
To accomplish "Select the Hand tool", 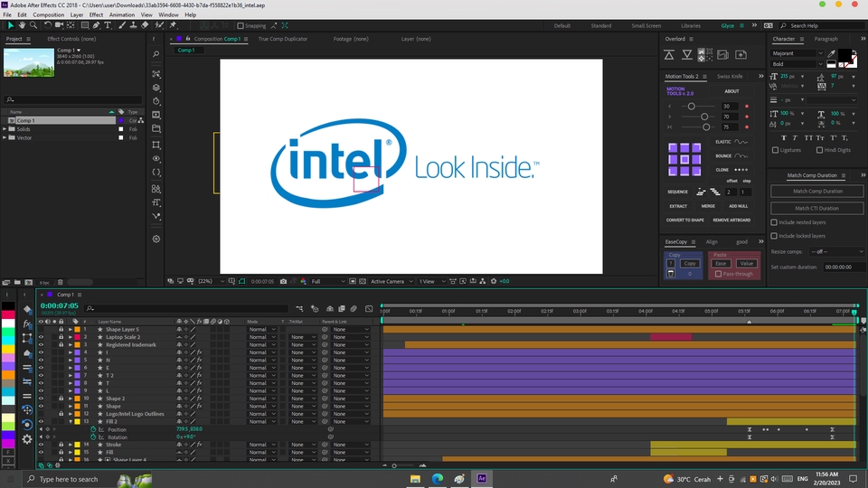I will (22, 25).
